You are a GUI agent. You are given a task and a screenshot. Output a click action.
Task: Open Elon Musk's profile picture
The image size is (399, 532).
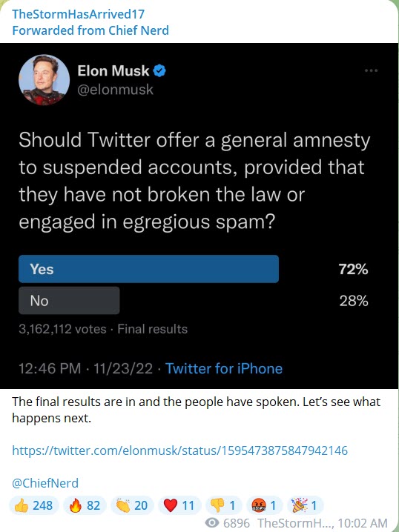(44, 80)
